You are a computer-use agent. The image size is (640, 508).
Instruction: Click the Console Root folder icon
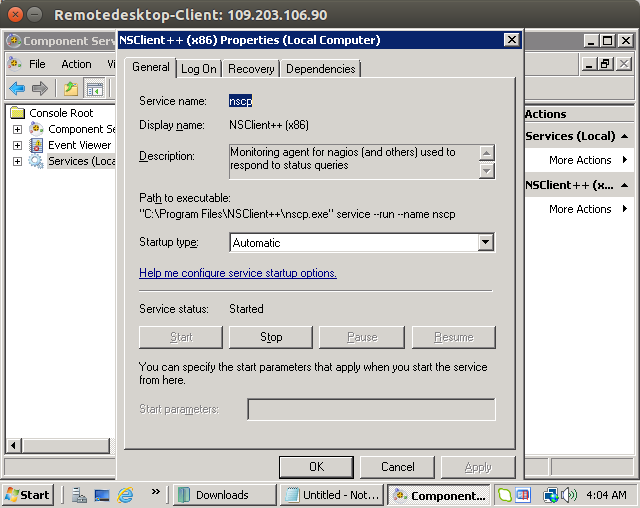click(x=18, y=113)
